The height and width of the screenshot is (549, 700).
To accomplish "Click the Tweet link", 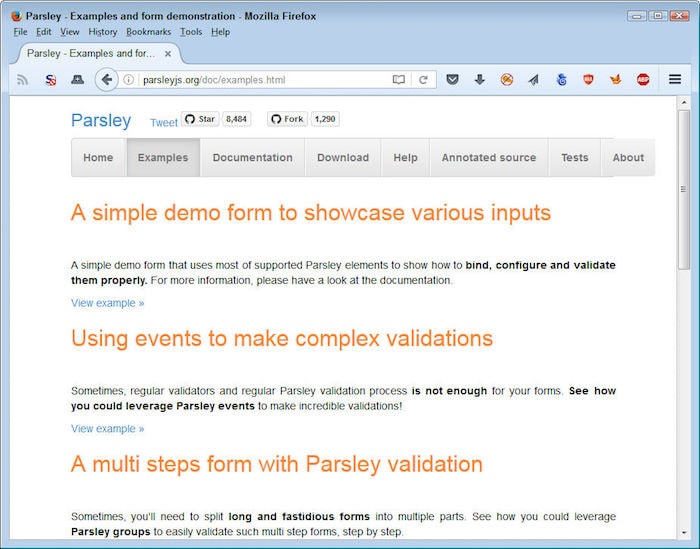I will pos(163,123).
